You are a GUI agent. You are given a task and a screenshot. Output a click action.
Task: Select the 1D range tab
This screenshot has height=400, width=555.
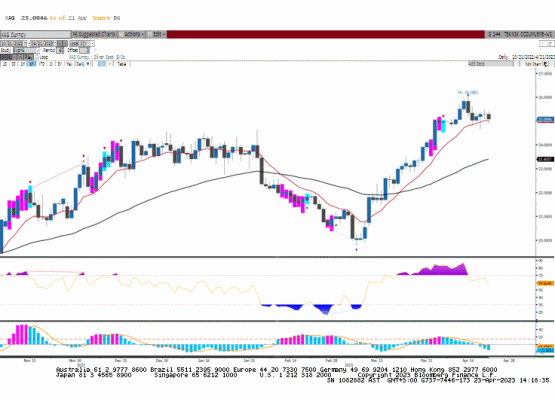(4, 64)
